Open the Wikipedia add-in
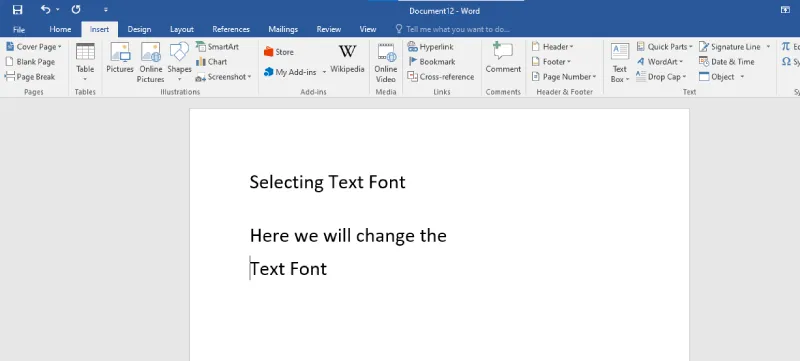This screenshot has height=361, width=800. click(x=347, y=59)
